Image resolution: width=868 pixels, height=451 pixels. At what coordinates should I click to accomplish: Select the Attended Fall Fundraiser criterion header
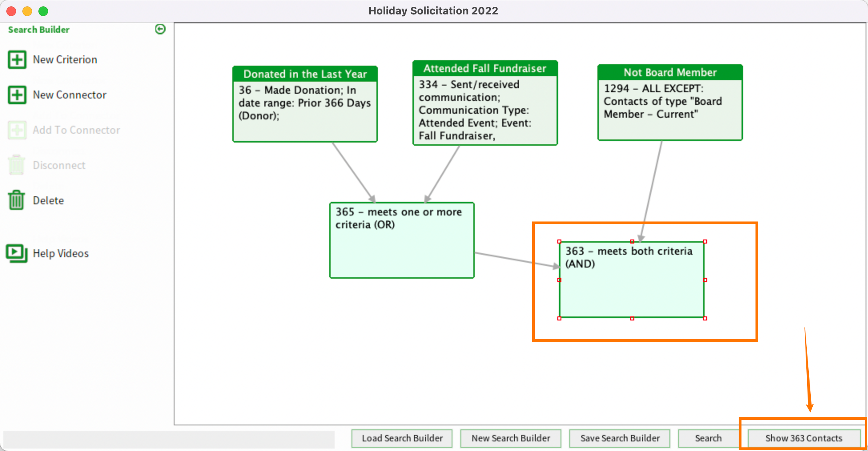point(485,68)
